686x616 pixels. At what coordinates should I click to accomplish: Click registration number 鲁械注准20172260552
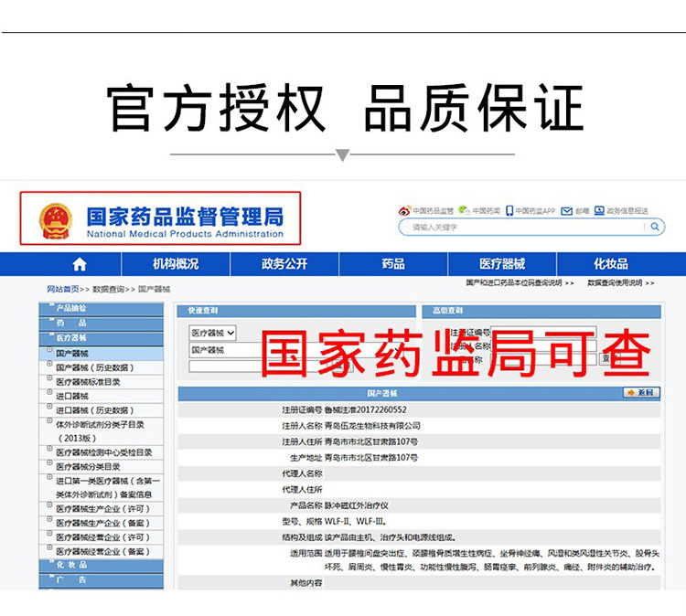pyautogui.click(x=365, y=409)
